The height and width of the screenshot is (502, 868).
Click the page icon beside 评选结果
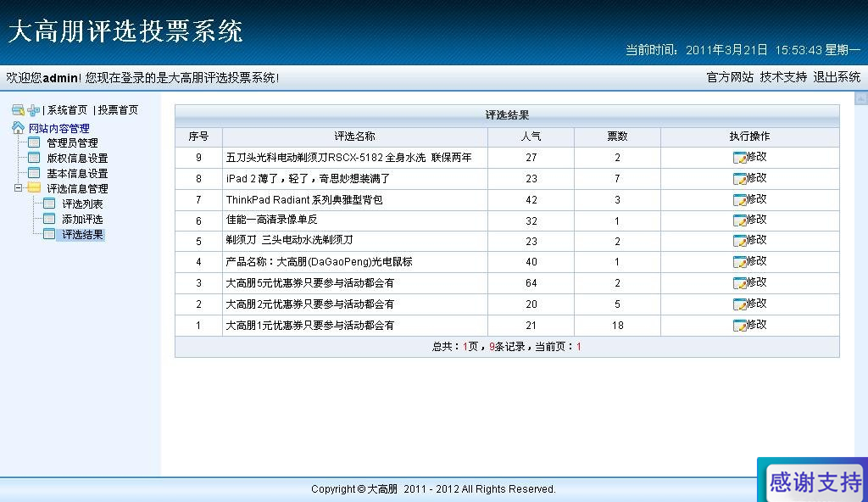(49, 234)
